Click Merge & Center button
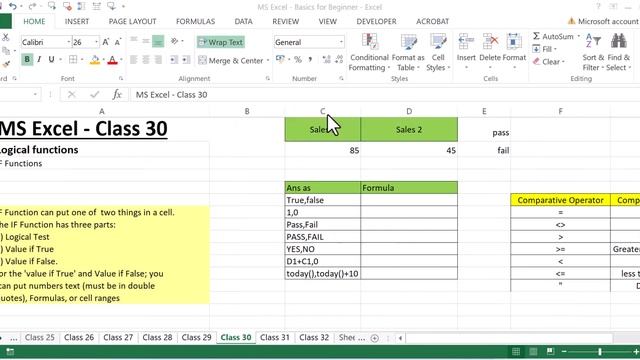 231,60
